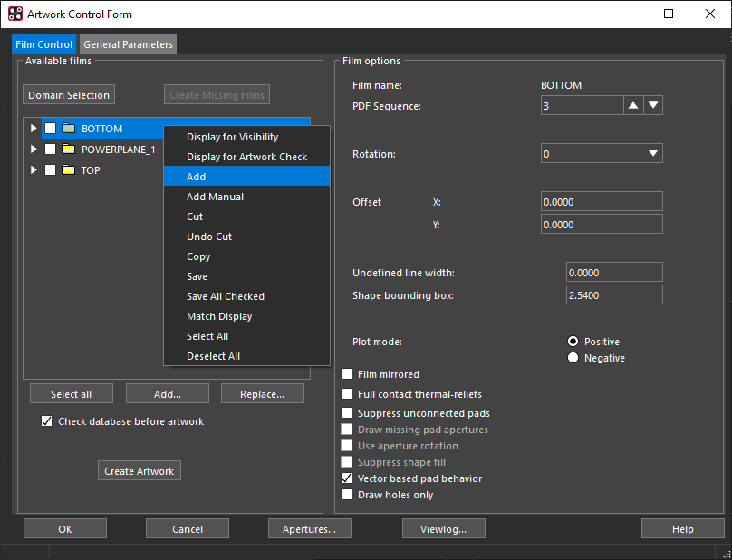Toggle Vector based pad behavior

click(x=346, y=478)
